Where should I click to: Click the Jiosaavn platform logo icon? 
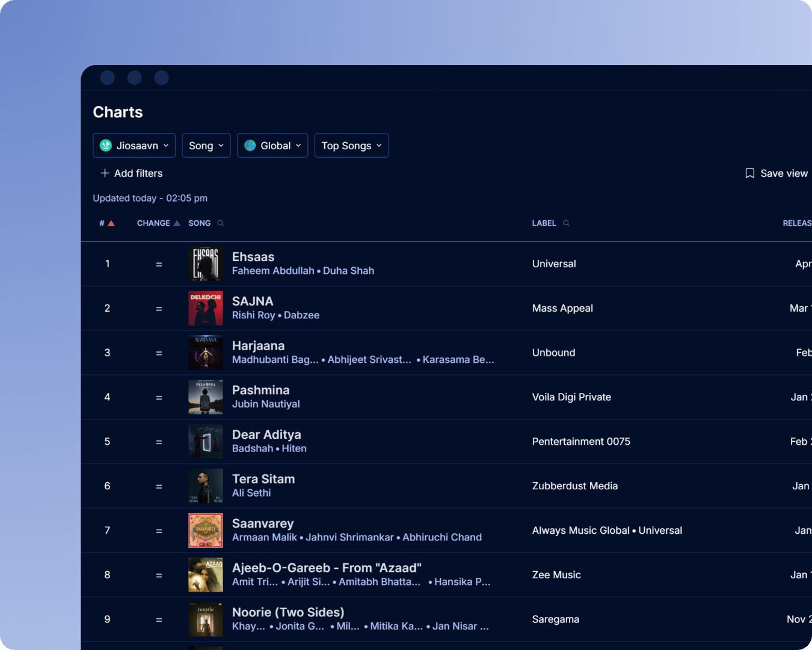106,145
